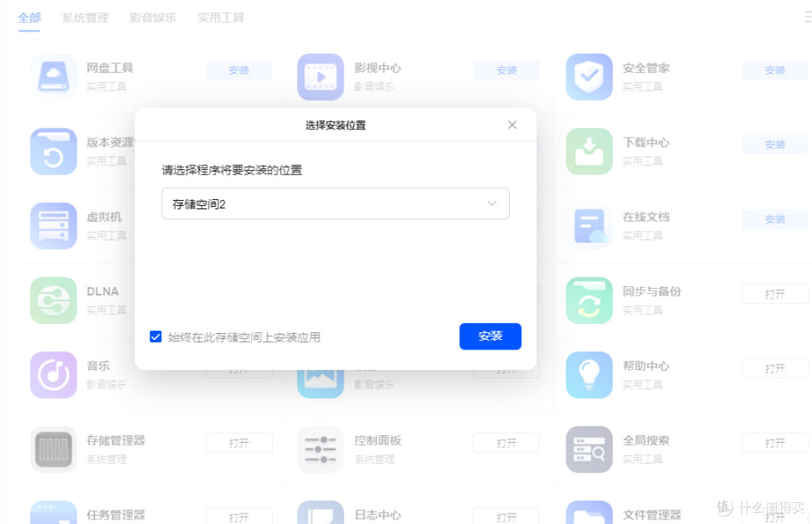The image size is (812, 524).
Task: Click the 影视中心 app name
Action: pos(377,68)
